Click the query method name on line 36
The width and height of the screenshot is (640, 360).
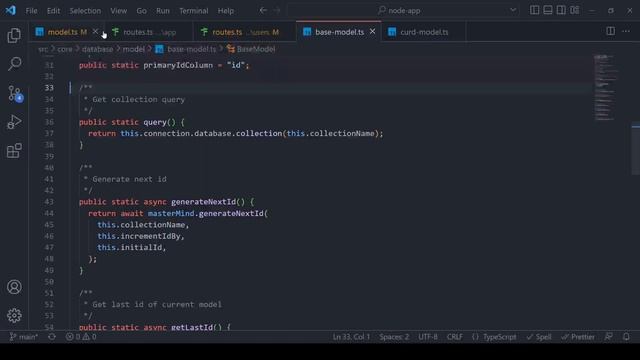(155, 122)
